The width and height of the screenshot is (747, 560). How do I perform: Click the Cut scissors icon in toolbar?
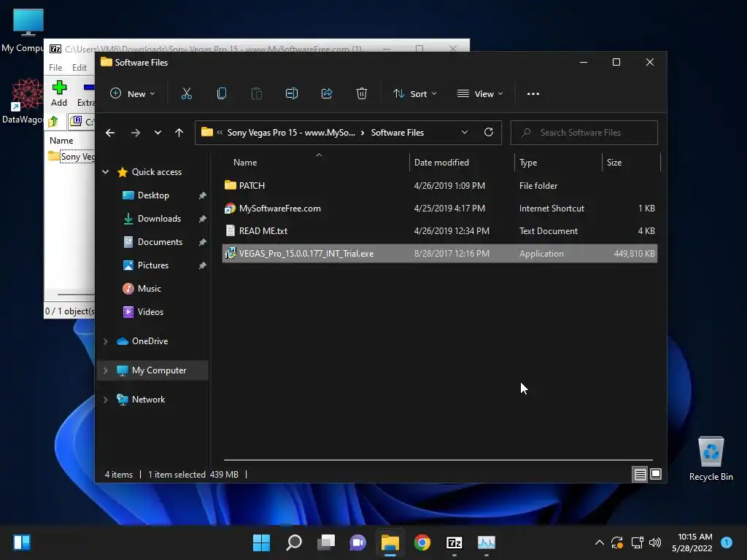pyautogui.click(x=186, y=94)
